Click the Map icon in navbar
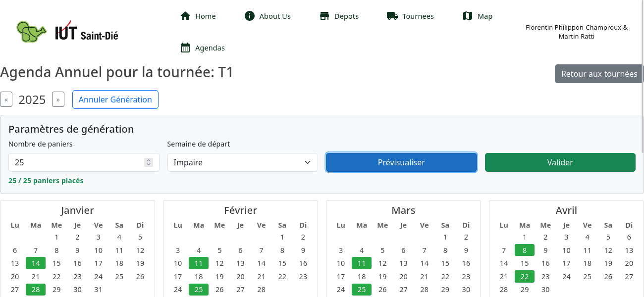 click(x=468, y=16)
